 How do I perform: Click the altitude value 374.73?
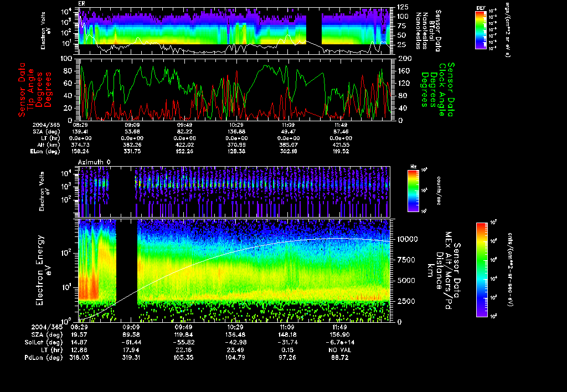point(81,145)
